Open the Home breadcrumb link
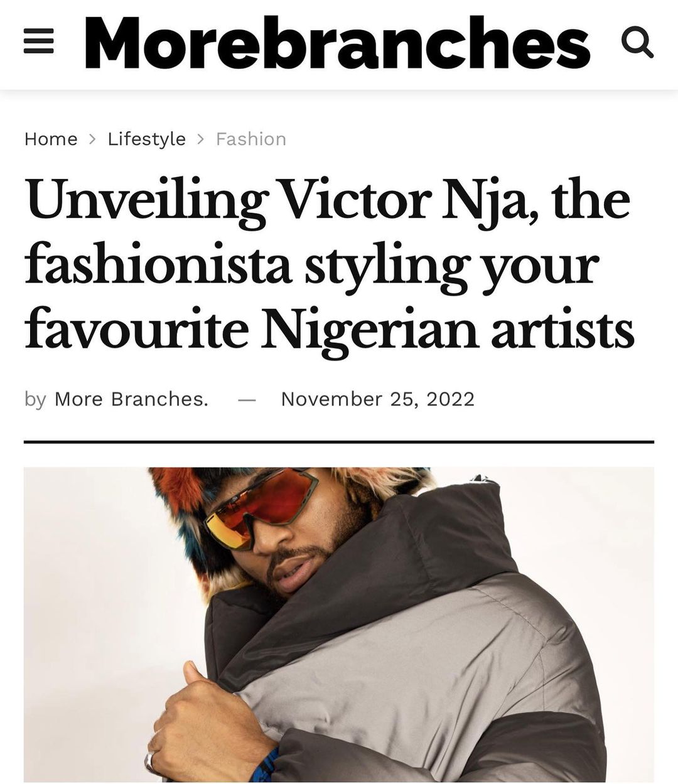This screenshot has width=678, height=784. tap(51, 139)
